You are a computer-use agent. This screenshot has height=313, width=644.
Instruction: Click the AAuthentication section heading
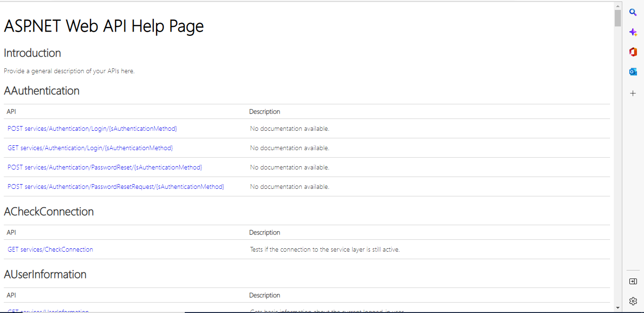click(41, 91)
